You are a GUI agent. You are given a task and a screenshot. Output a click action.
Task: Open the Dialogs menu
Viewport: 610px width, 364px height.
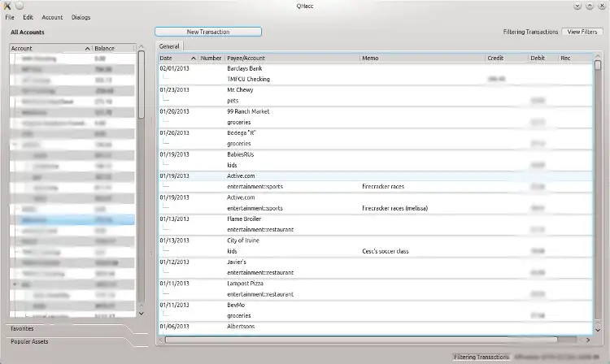(x=81, y=18)
